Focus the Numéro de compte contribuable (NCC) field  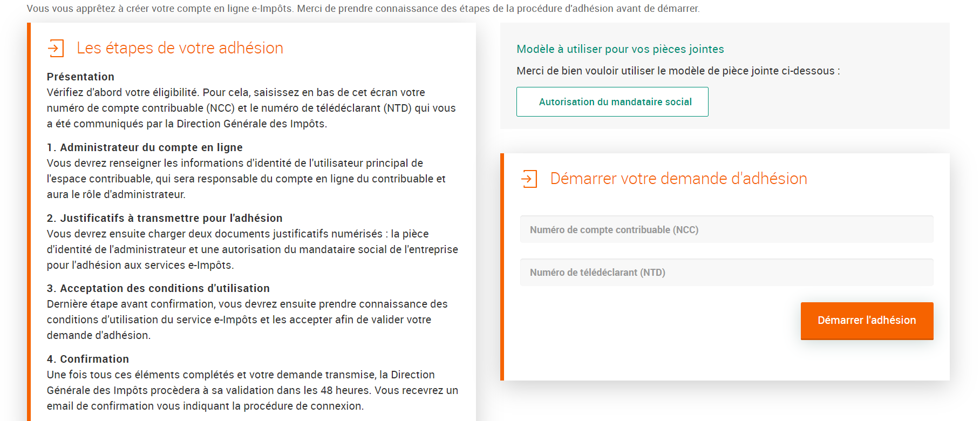tap(726, 229)
